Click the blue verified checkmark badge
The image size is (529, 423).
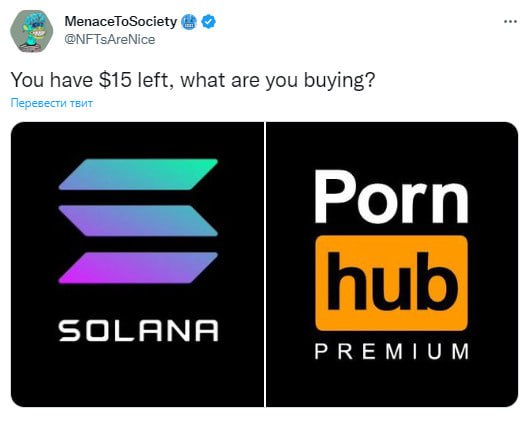[x=208, y=22]
